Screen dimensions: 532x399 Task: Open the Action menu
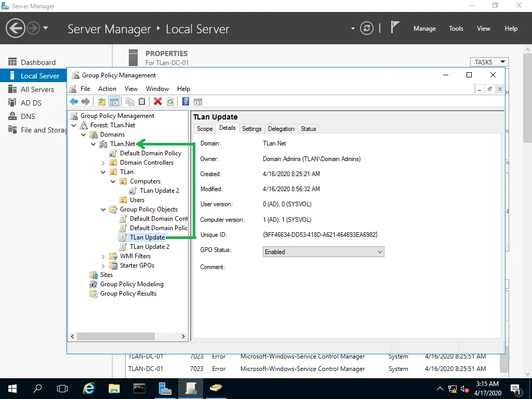click(x=107, y=88)
